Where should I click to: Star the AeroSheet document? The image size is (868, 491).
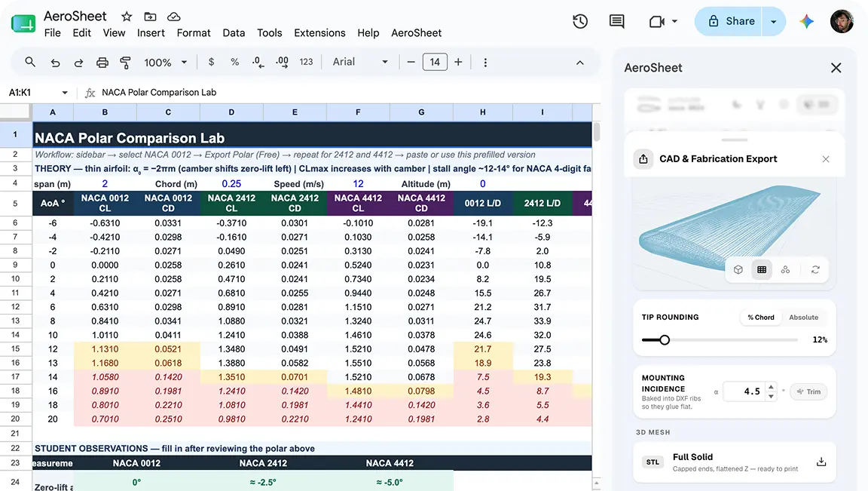pyautogui.click(x=127, y=17)
